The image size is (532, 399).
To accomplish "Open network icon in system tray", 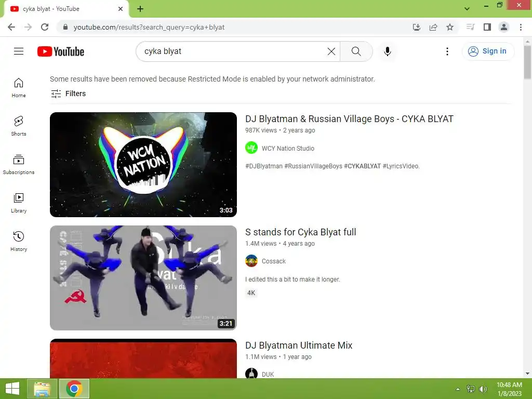I will (471, 389).
